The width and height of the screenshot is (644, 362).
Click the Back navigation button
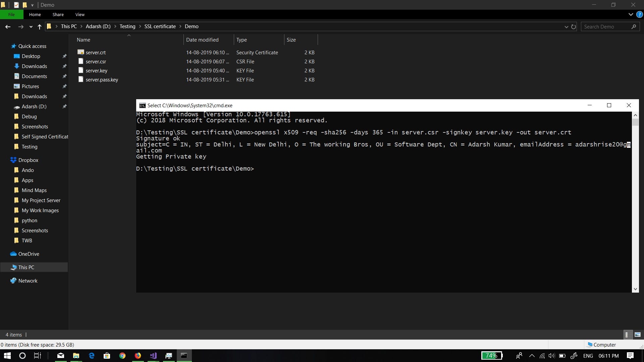(8, 27)
